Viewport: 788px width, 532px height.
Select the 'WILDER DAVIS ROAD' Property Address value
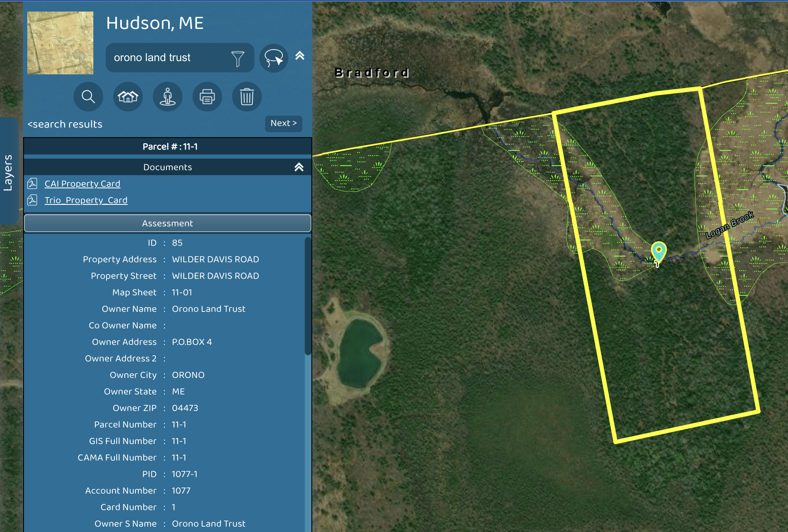pyautogui.click(x=216, y=259)
